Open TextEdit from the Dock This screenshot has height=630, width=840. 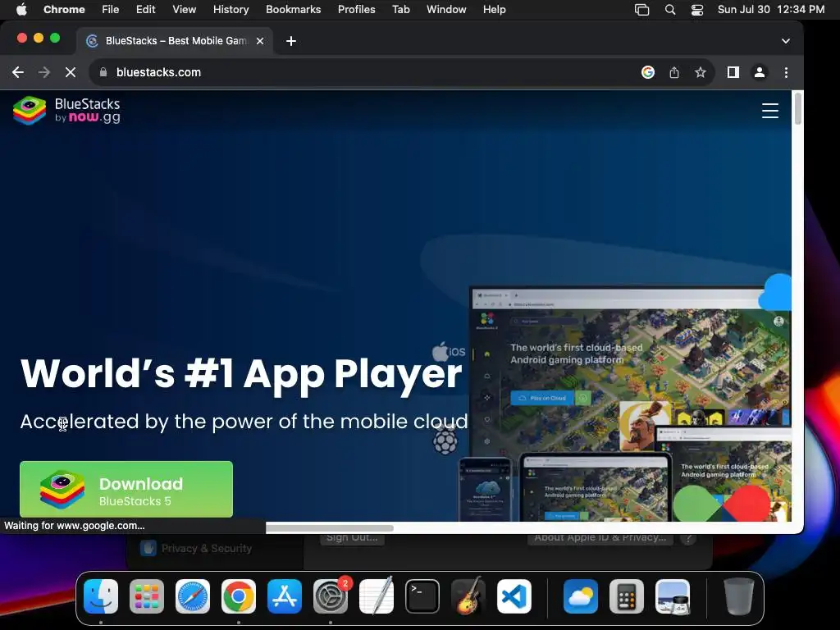[376, 596]
